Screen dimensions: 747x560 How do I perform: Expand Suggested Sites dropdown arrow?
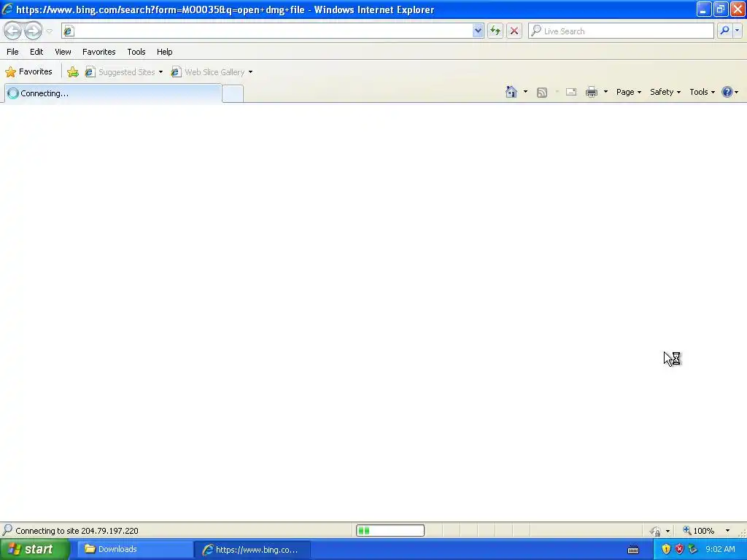point(160,72)
